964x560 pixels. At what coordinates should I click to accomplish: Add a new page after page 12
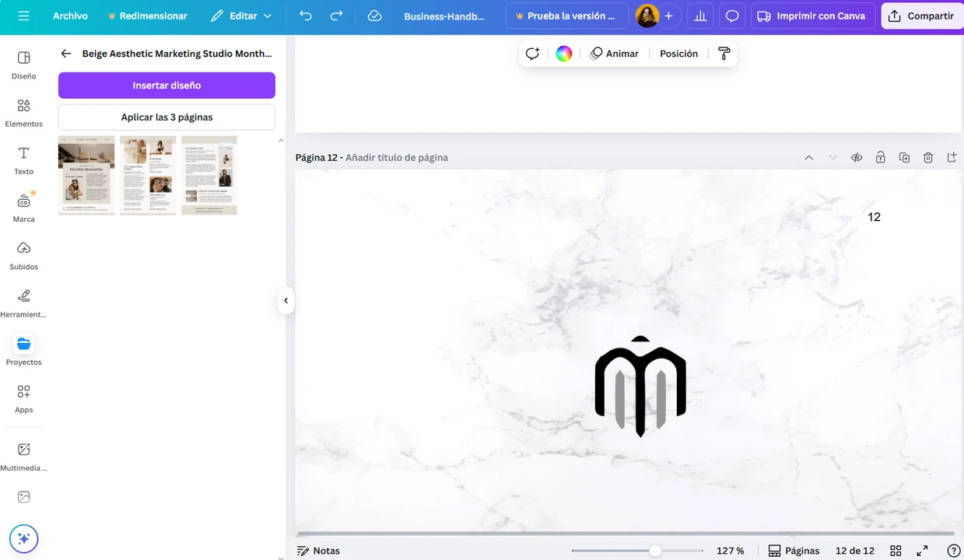point(952,157)
